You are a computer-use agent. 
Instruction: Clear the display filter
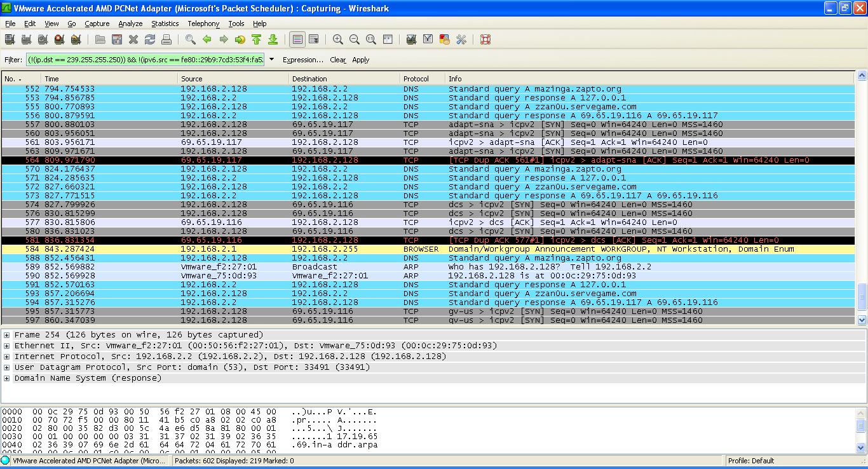tap(338, 60)
